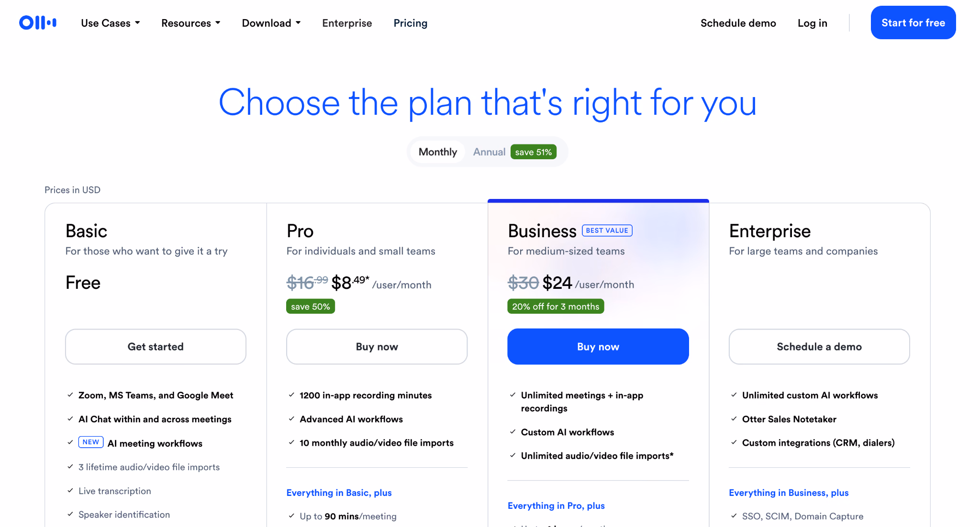The image size is (980, 527).
Task: Go to the Enterprise nav item
Action: click(347, 23)
